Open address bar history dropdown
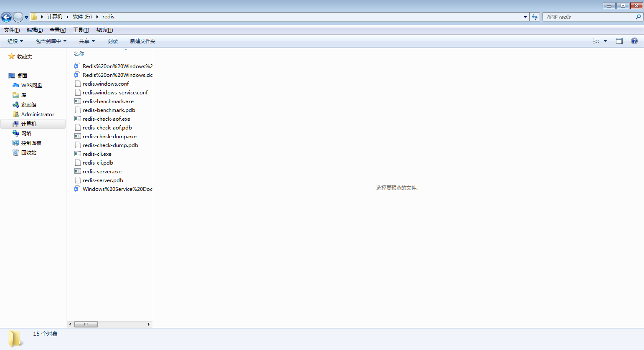The height and width of the screenshot is (350, 644). click(525, 17)
